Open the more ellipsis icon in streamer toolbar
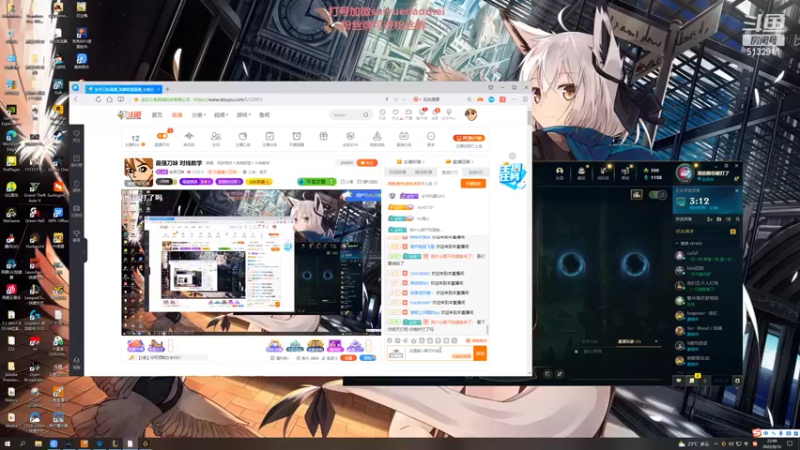Image resolution: width=800 pixels, height=450 pixels. tap(431, 136)
